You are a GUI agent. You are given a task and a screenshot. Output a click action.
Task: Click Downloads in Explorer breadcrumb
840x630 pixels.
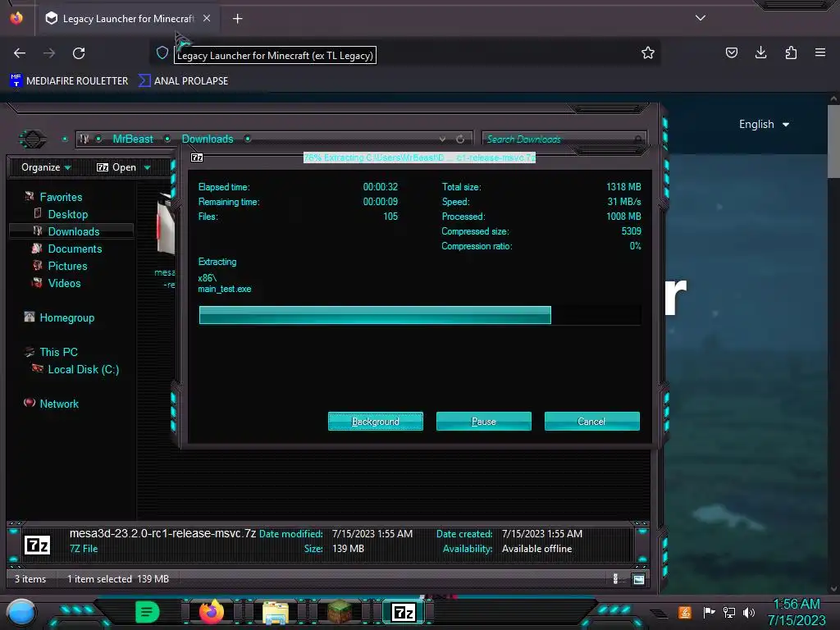click(x=208, y=139)
